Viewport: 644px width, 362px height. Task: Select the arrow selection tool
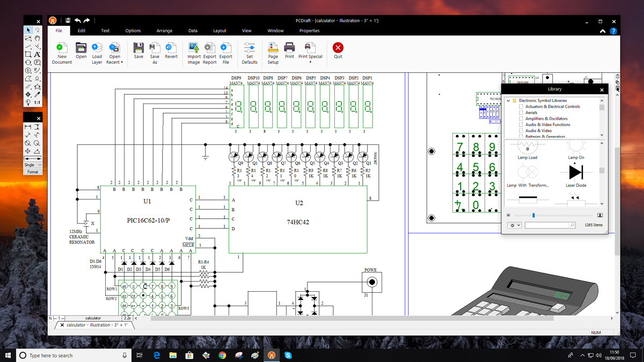[28, 29]
